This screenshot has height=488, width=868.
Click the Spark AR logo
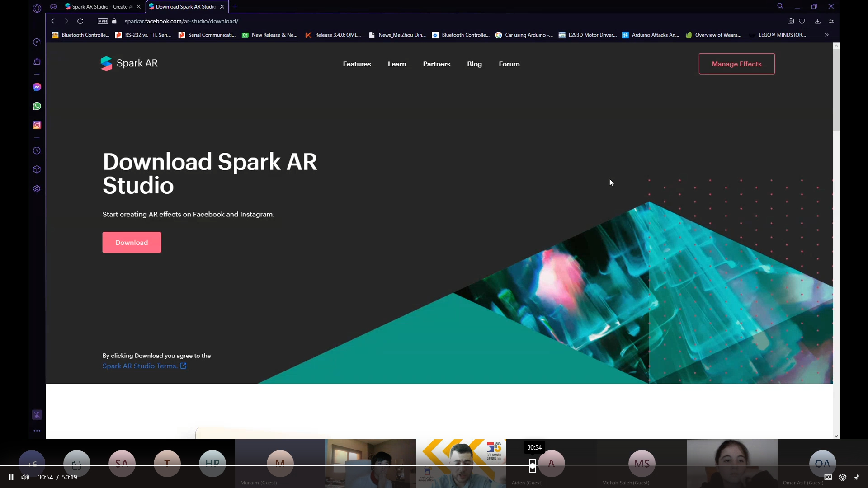click(129, 64)
